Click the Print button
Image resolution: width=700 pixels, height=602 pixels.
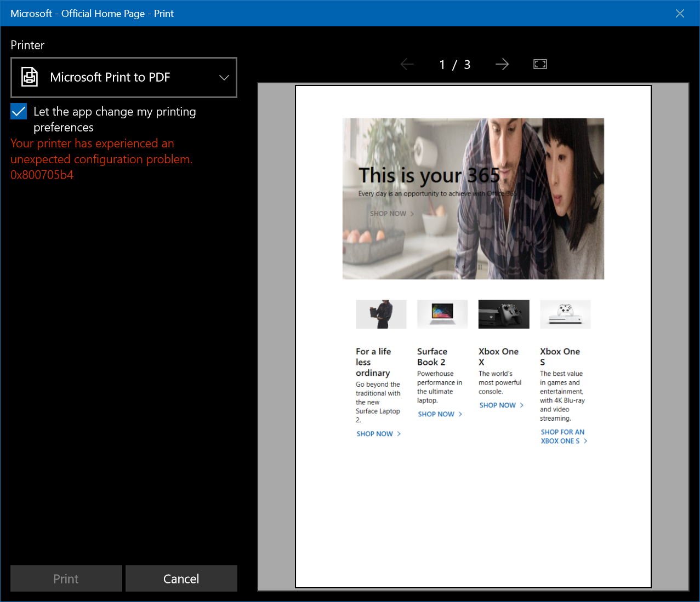(66, 578)
